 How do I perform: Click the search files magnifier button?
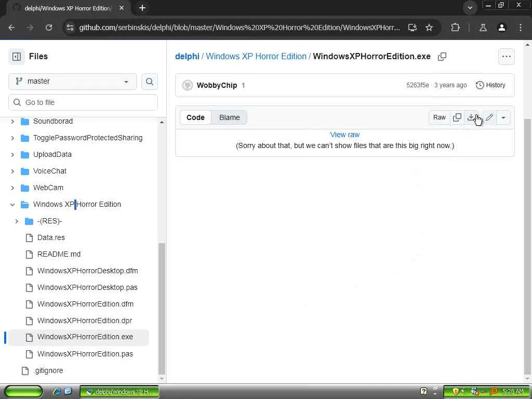tap(149, 82)
